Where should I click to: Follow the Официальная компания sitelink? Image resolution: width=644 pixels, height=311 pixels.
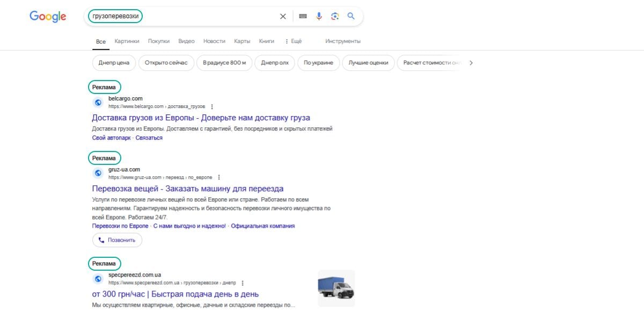tap(263, 226)
